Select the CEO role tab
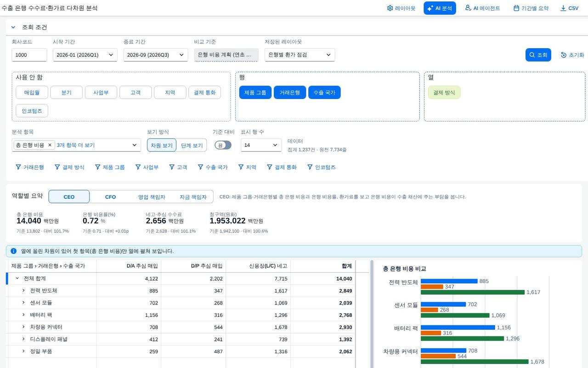This screenshot has width=588, height=368. click(69, 197)
